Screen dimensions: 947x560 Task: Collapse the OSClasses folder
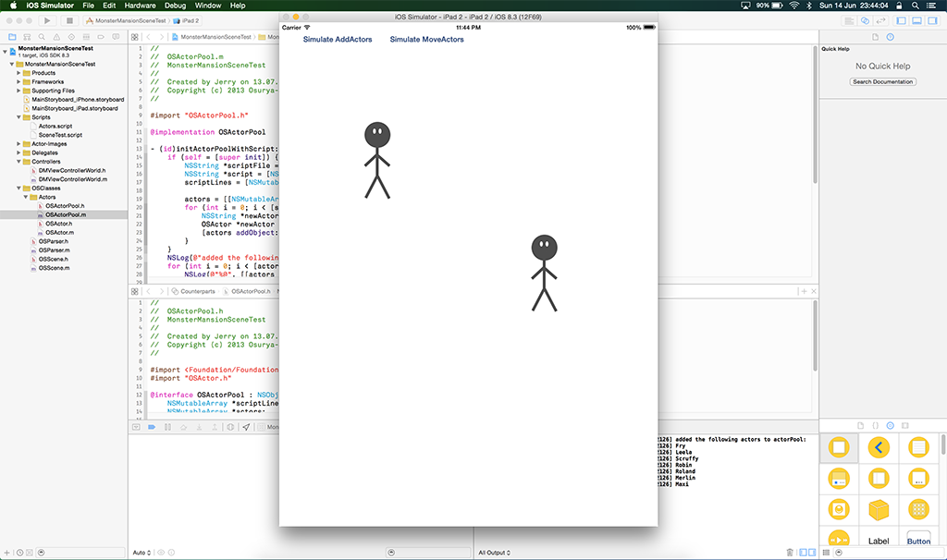18,189
